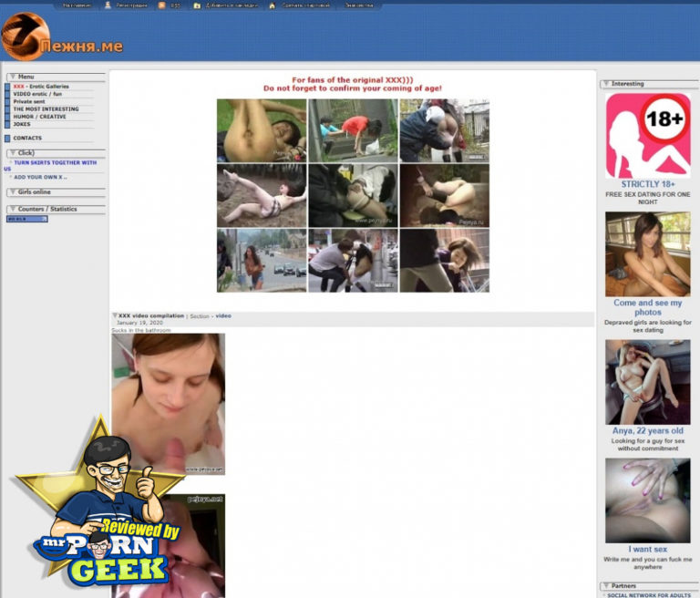Open the JOKES menu item
The image size is (700, 598).
coord(22,124)
